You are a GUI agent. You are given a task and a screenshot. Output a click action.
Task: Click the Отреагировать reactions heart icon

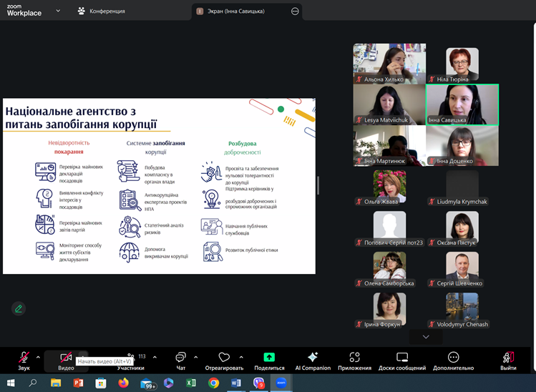224,358
